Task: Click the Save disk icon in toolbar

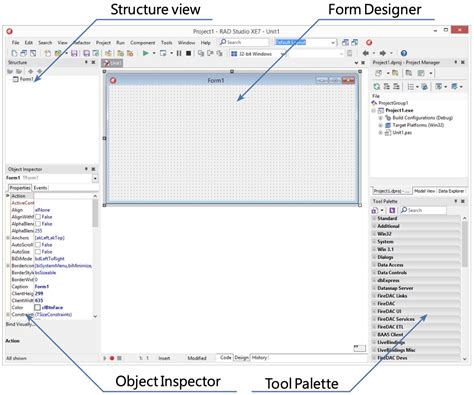Action: (x=74, y=53)
